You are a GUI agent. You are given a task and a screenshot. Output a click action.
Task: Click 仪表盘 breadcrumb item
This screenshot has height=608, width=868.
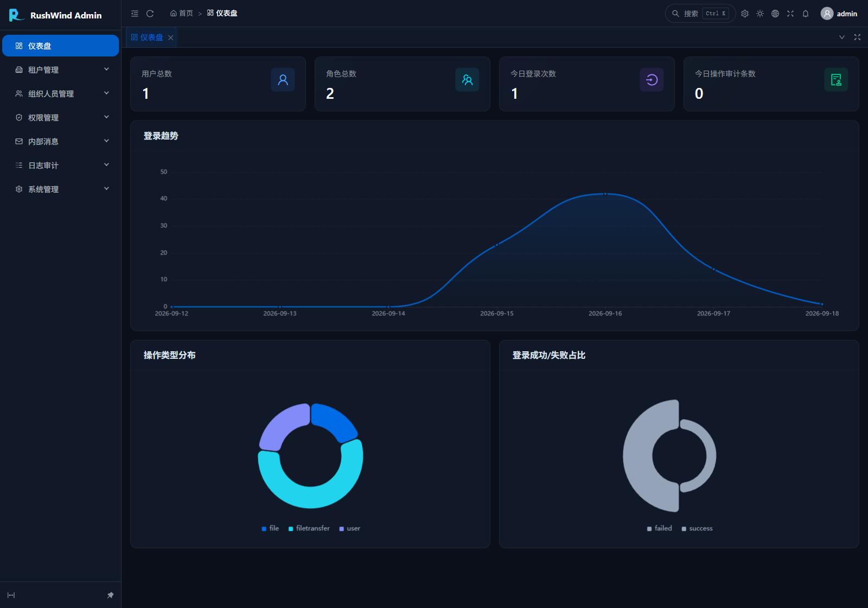[x=222, y=14]
